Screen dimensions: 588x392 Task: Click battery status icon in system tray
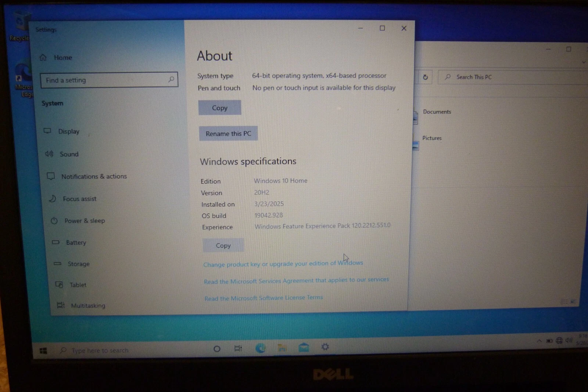pos(549,341)
